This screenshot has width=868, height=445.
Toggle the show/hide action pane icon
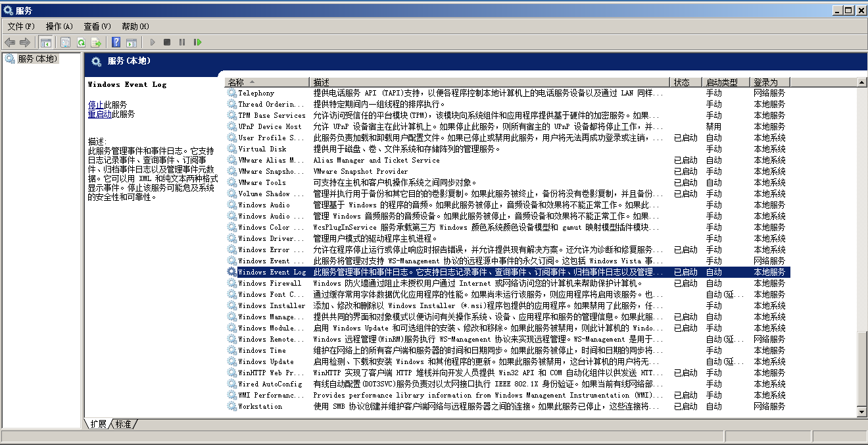pos(131,42)
